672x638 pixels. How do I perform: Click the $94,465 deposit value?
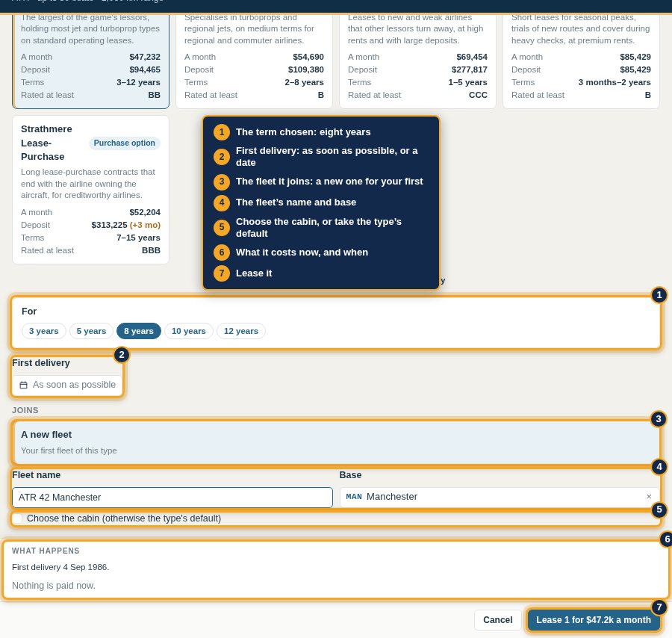[x=145, y=69]
